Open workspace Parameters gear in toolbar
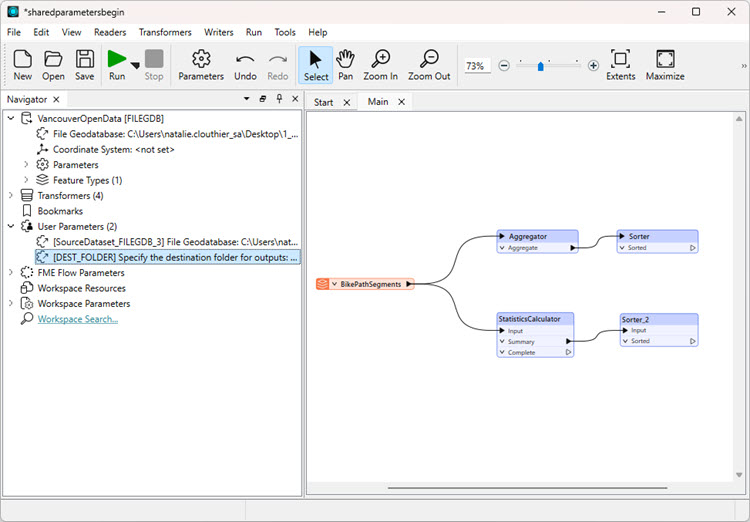 click(x=201, y=65)
